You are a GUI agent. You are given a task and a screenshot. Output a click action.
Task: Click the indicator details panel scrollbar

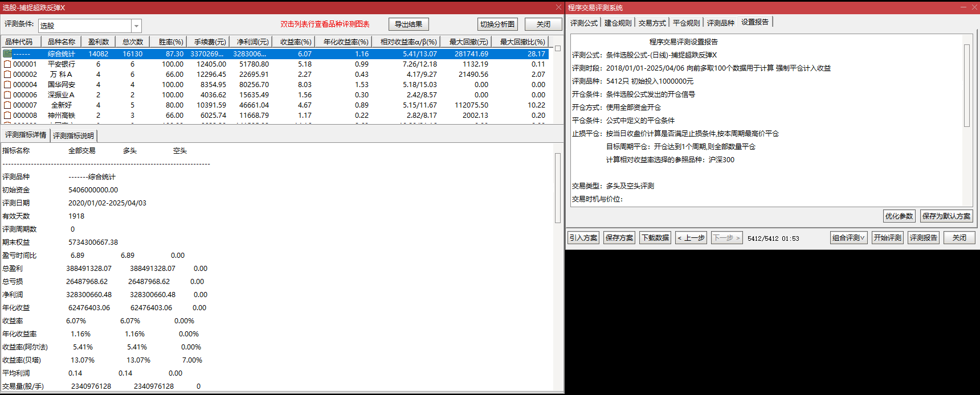(x=558, y=188)
